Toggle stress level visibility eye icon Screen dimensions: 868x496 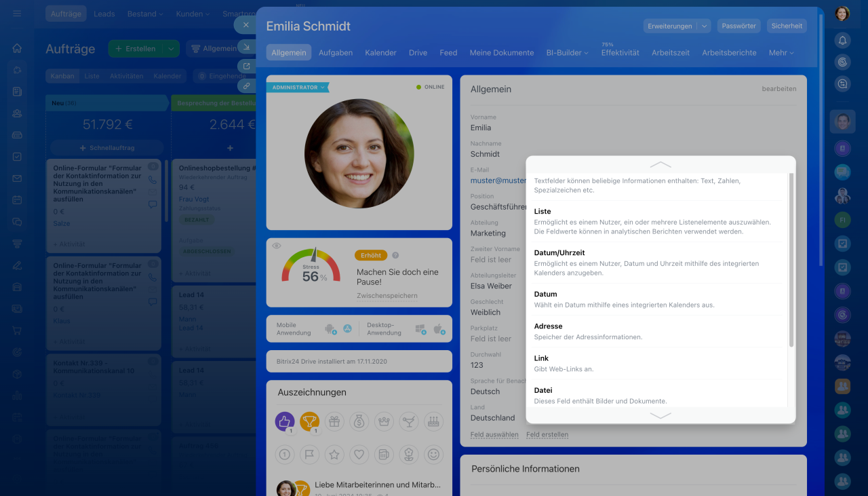tap(277, 246)
